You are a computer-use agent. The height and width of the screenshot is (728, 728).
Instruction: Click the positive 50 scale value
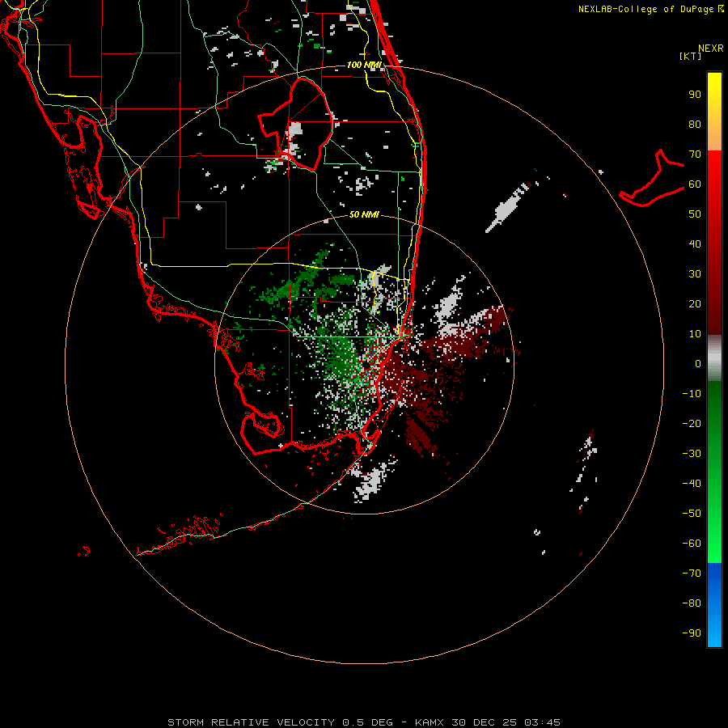[695, 214]
